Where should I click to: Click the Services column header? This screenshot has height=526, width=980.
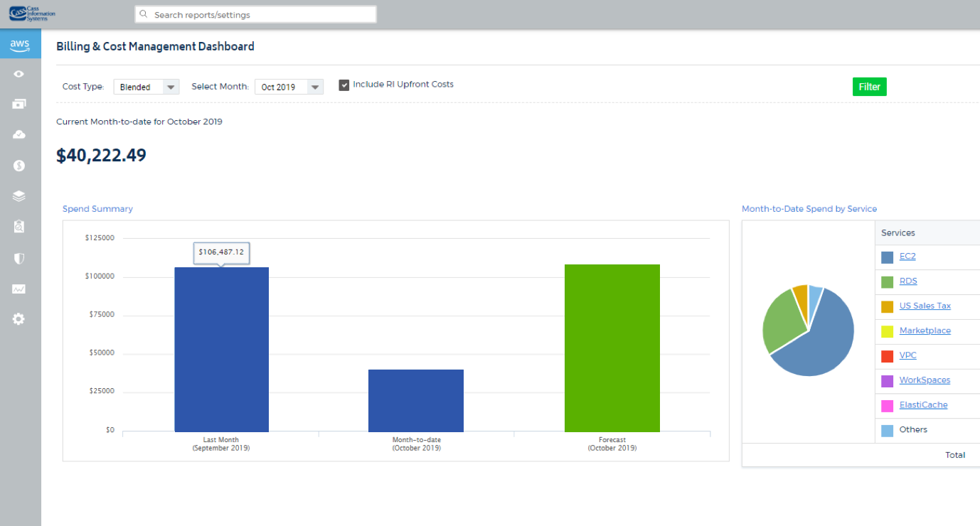pos(898,232)
